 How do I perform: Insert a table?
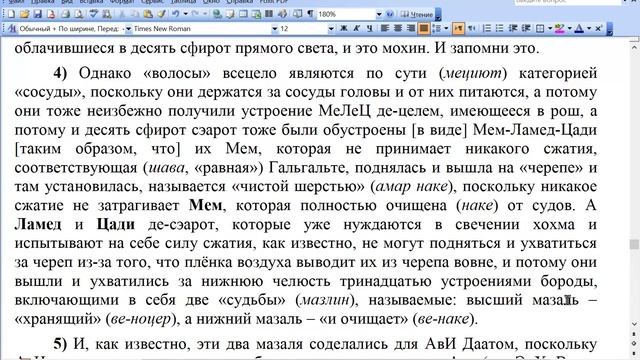[x=243, y=14]
